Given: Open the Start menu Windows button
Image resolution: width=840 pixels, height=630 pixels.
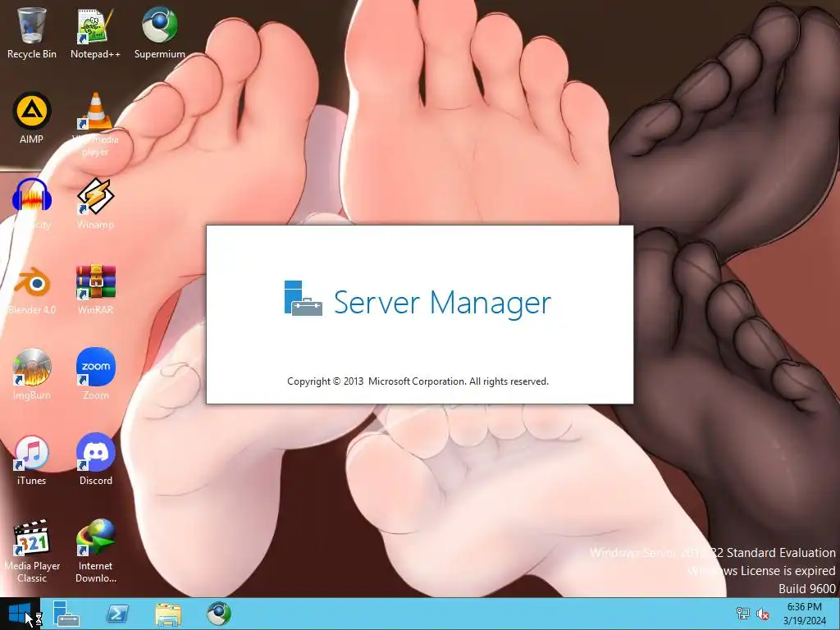Looking at the screenshot, I should click(x=20, y=614).
